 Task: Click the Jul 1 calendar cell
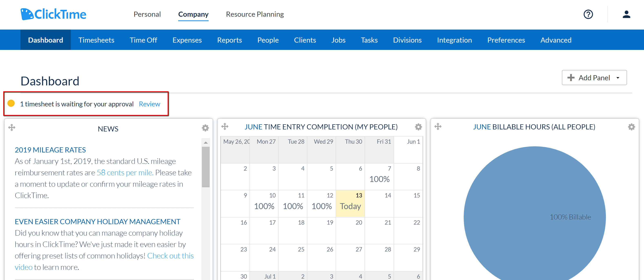(264, 276)
